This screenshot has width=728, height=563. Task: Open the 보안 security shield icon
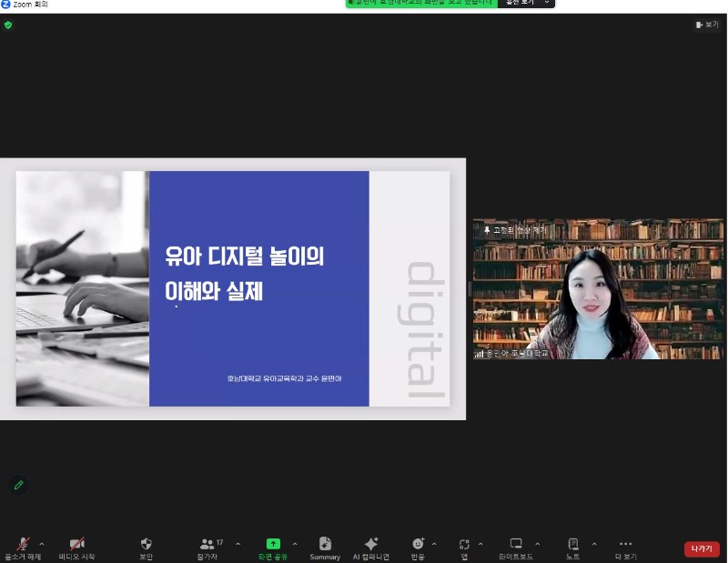[x=146, y=545]
